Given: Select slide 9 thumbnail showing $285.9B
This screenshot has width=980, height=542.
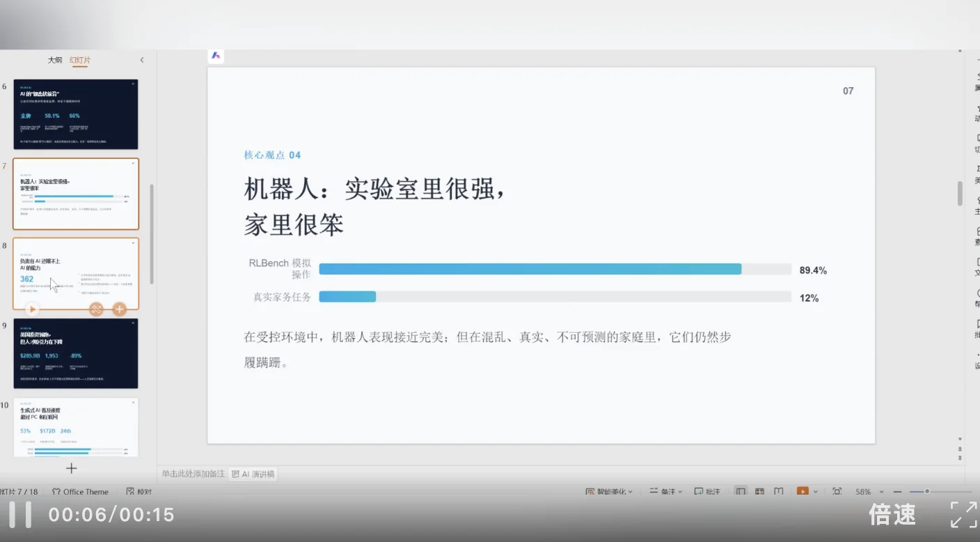Looking at the screenshot, I should pyautogui.click(x=76, y=353).
